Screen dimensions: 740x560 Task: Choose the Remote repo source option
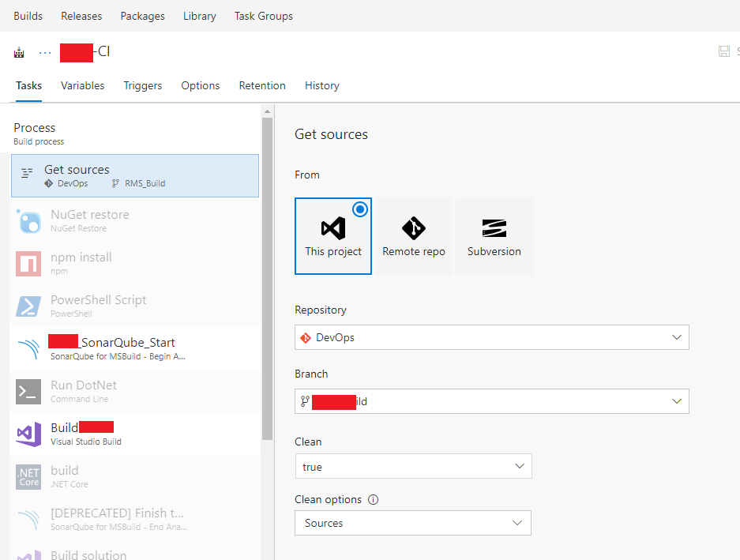click(x=414, y=236)
